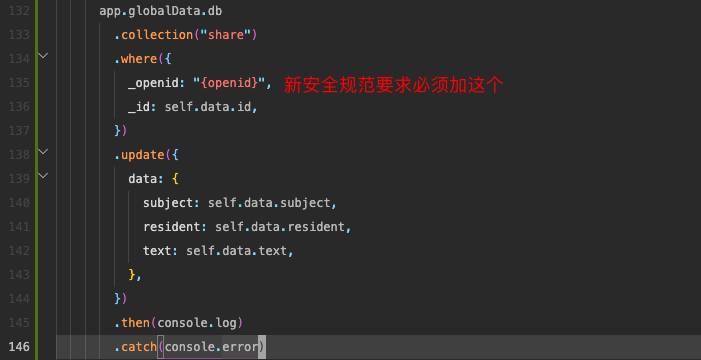Click the subject property key
701x360 pixels.
pyautogui.click(x=168, y=203)
